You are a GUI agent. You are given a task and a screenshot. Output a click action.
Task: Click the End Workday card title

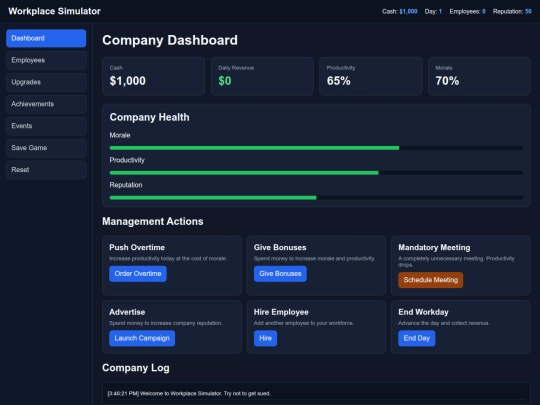click(423, 312)
